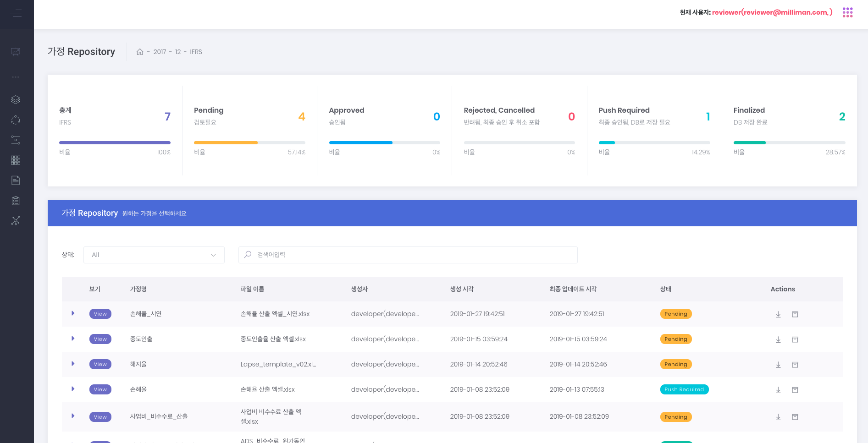Open the sliders settings sidebar icon
The image size is (868, 443).
point(16,140)
